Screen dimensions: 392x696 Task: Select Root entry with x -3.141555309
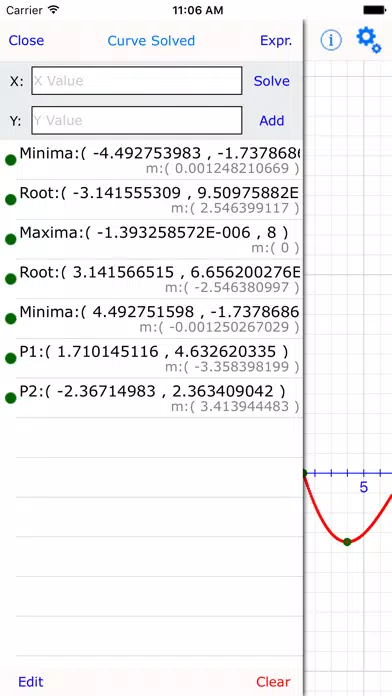(x=159, y=200)
